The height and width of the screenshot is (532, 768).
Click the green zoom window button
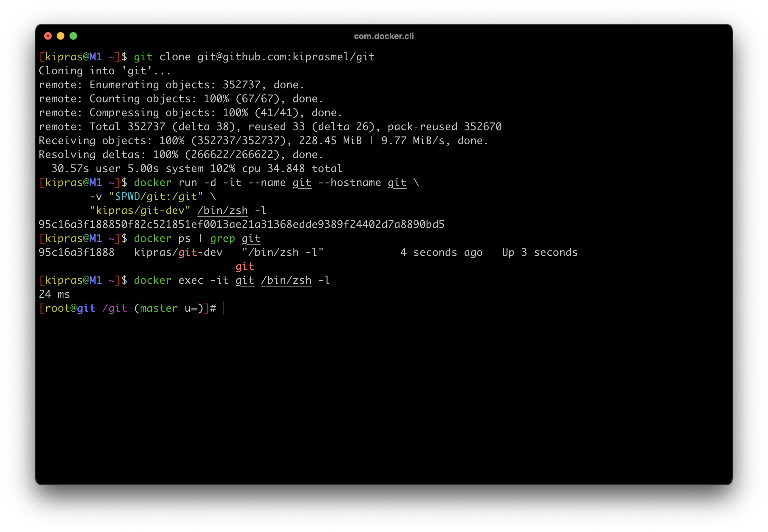(x=73, y=36)
